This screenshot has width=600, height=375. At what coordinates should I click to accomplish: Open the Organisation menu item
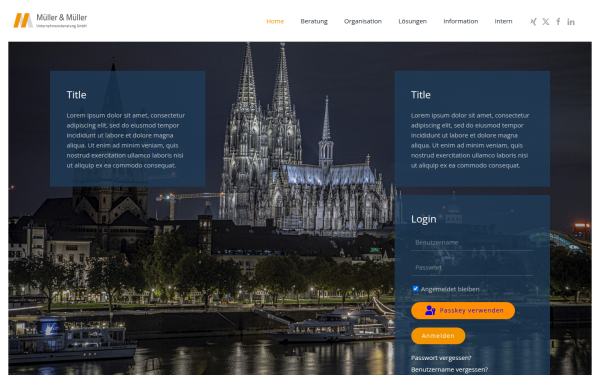[363, 21]
